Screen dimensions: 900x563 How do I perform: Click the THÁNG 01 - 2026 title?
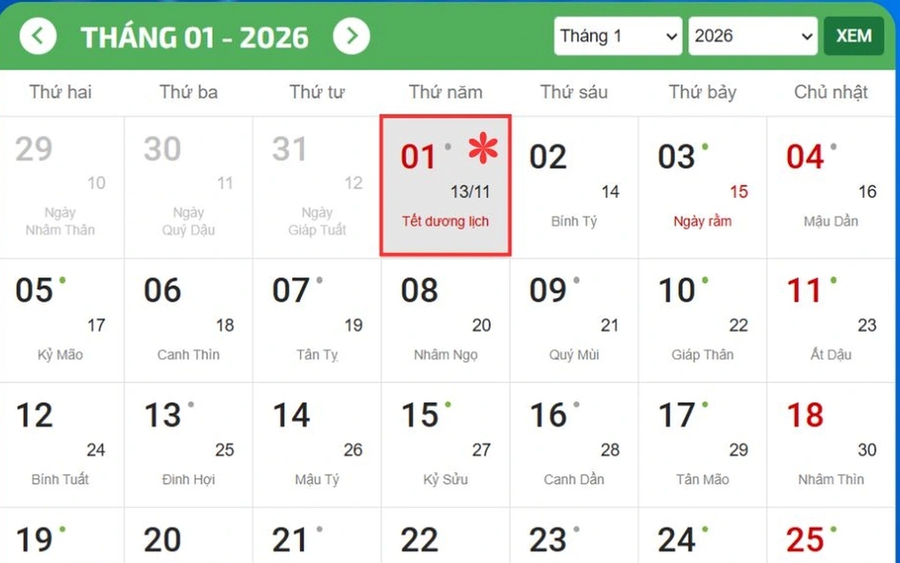(x=195, y=37)
